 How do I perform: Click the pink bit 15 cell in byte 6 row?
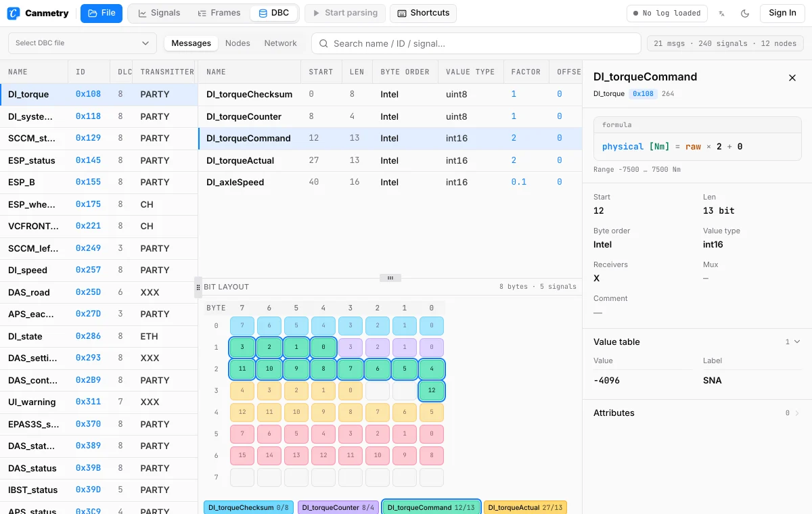point(242,456)
